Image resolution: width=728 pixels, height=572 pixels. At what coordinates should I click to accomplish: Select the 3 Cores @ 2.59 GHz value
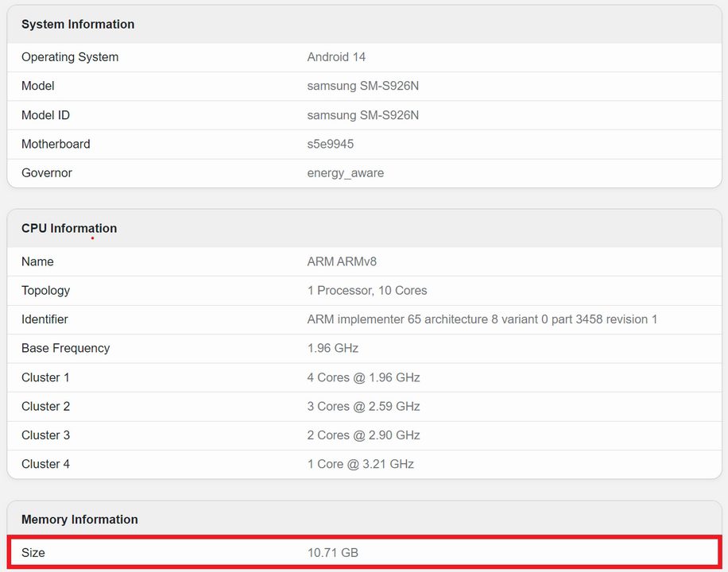[x=363, y=406]
